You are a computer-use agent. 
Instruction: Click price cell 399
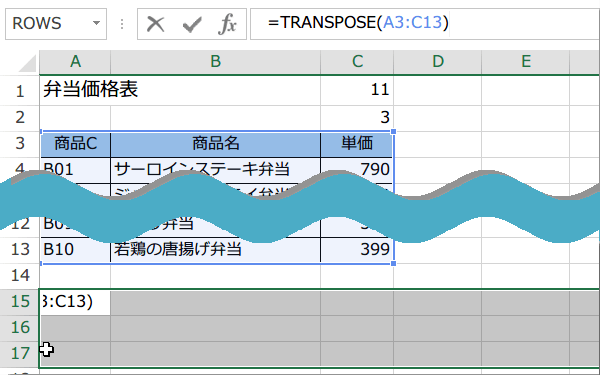[357, 250]
